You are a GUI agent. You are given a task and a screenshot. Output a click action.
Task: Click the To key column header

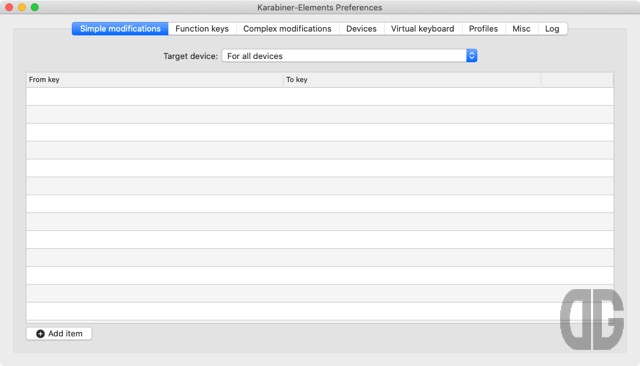(x=412, y=80)
